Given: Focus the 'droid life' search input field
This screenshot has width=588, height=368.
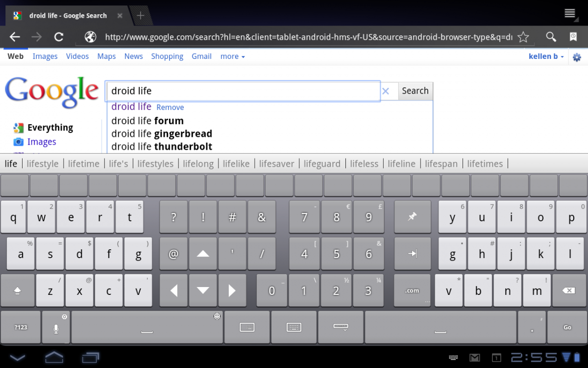Looking at the screenshot, I should (243, 91).
